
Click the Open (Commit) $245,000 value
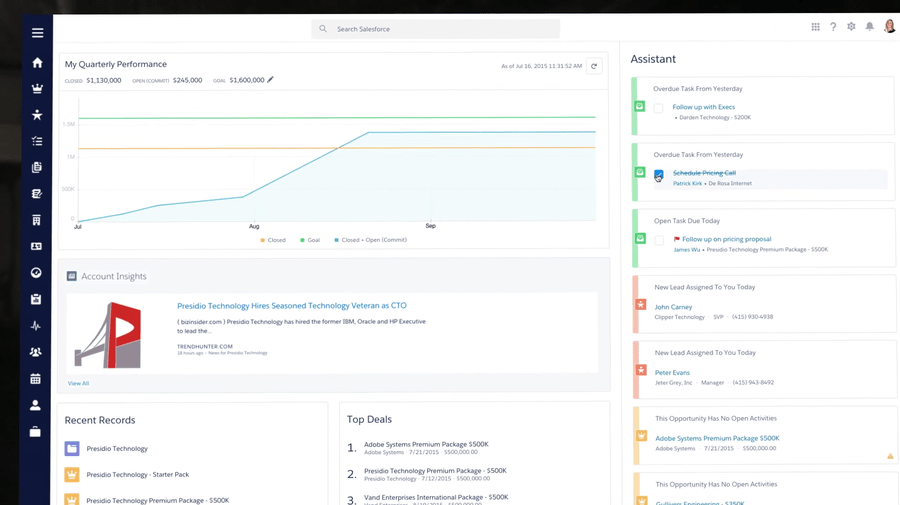[x=187, y=80]
